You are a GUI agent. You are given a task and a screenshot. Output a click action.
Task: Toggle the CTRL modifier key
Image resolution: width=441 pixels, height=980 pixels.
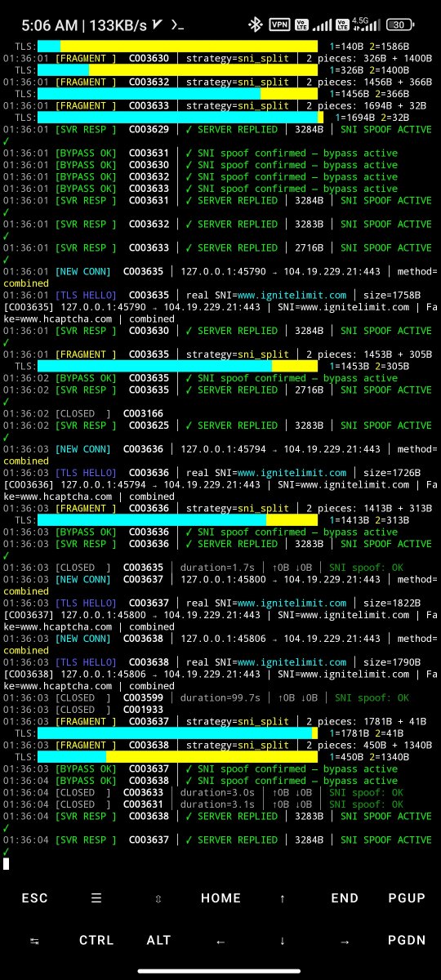[96, 941]
